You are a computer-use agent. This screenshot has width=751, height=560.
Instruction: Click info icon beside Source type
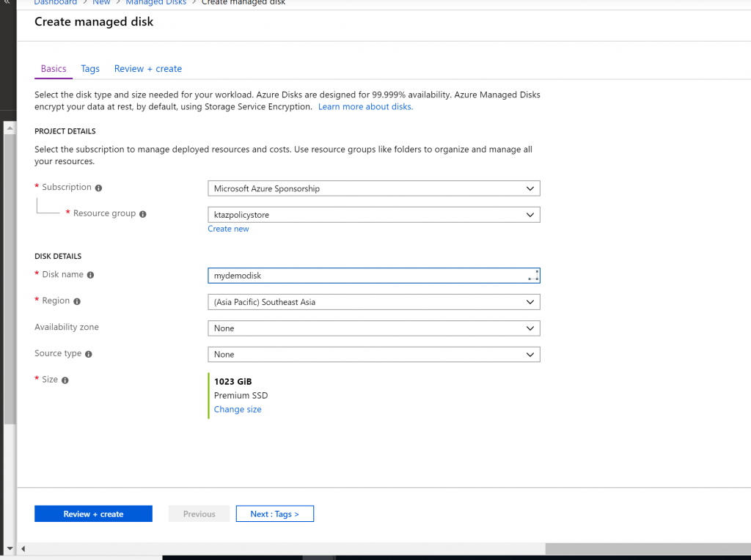tap(89, 354)
